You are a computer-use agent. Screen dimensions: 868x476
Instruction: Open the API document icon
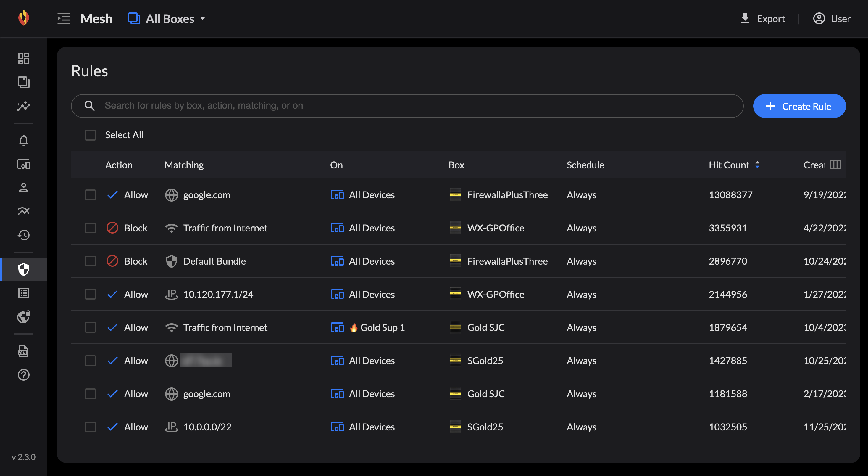(24, 351)
